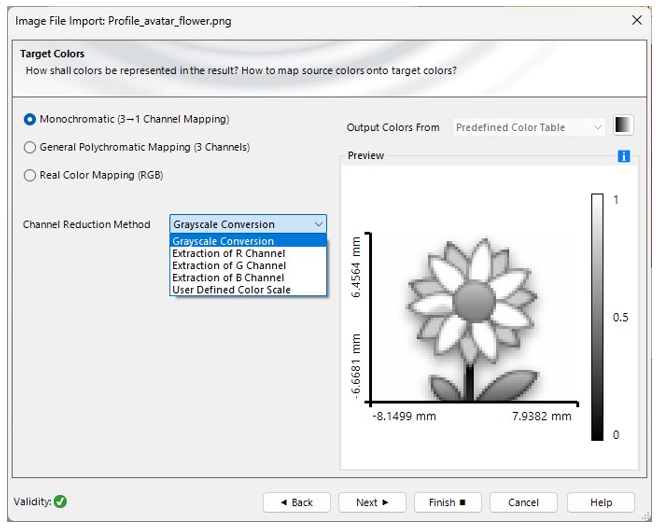Image resolution: width=658 pixels, height=528 pixels.
Task: Open Help for this dialog
Action: [601, 502]
